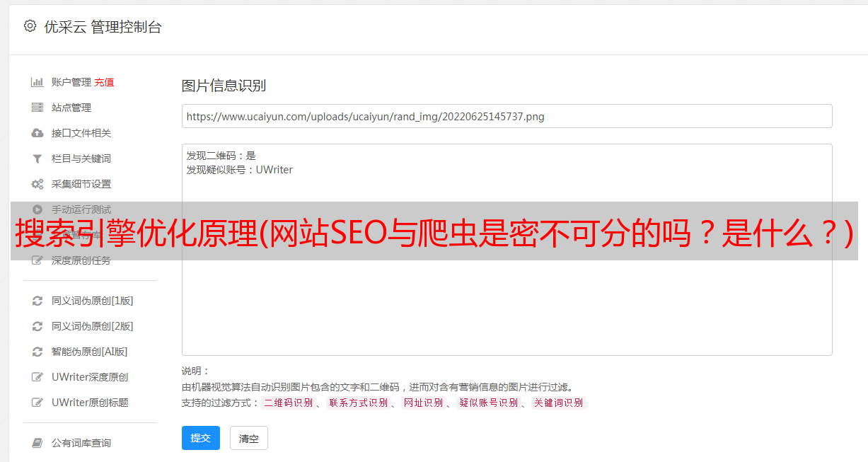Click the 二维码识别 filter tag
Viewport: 868px width, 462px height.
tap(288, 403)
